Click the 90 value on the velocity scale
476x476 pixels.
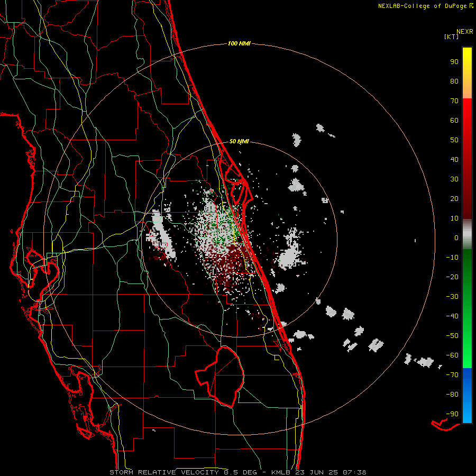click(x=454, y=62)
